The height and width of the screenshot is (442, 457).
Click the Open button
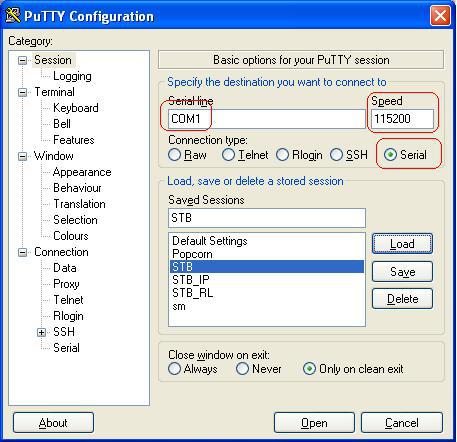(x=314, y=423)
